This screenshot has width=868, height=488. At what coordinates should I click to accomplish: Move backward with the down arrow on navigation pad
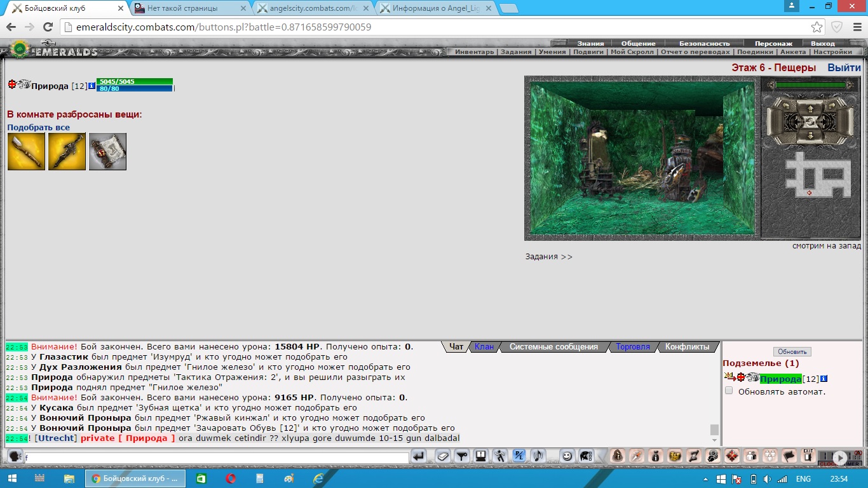tap(810, 135)
